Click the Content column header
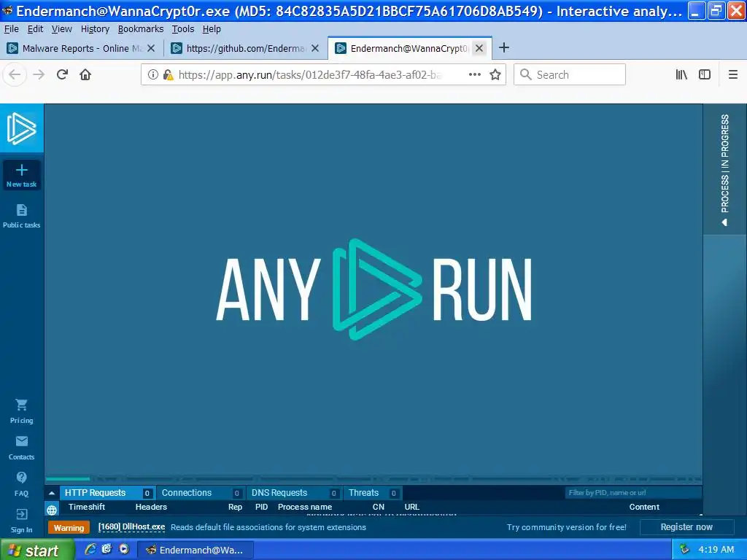The height and width of the screenshot is (560, 747). tap(644, 507)
